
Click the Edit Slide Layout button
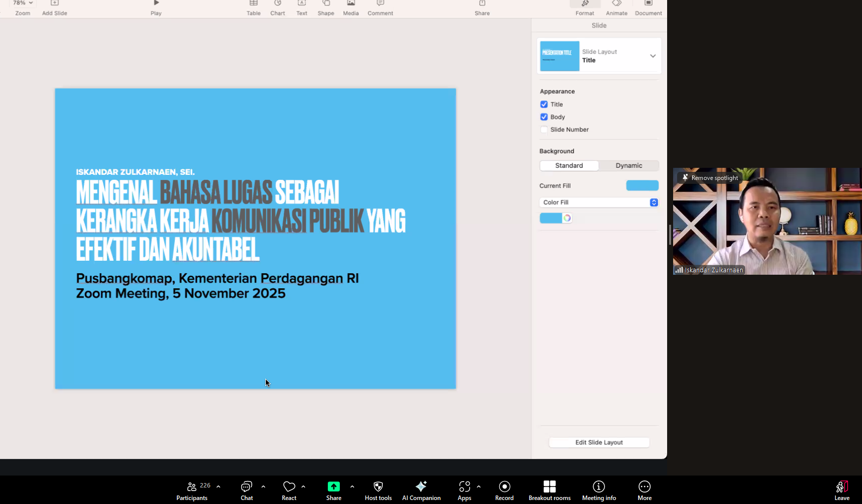[599, 443]
